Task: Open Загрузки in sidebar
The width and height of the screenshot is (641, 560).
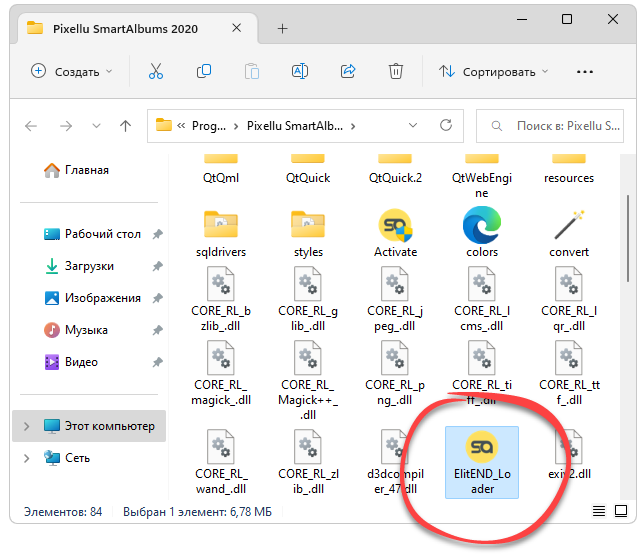Action: click(x=79, y=266)
